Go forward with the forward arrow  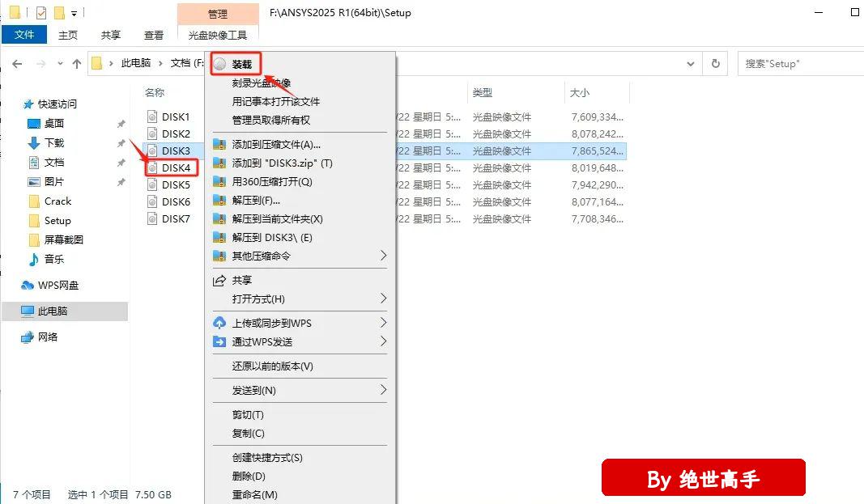pyautogui.click(x=40, y=64)
